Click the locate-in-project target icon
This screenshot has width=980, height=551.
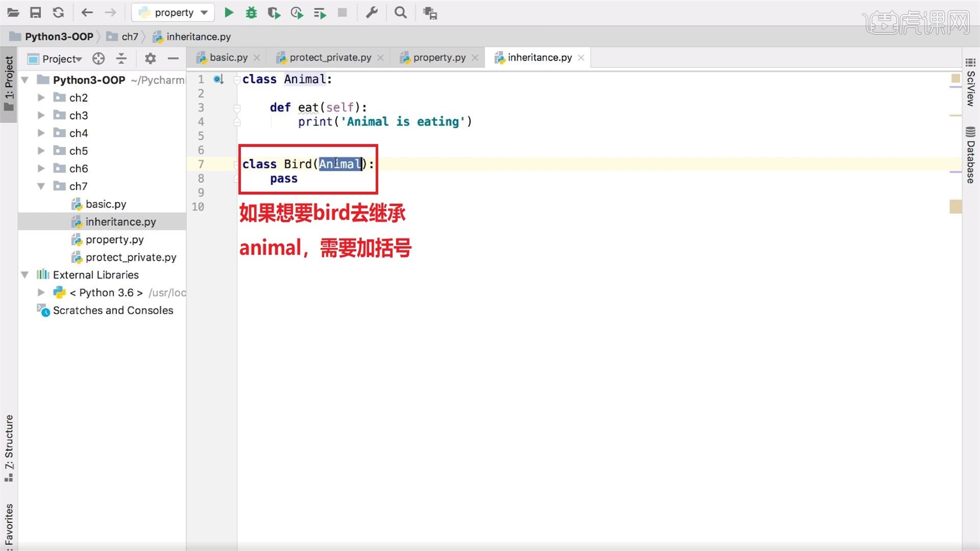point(99,59)
